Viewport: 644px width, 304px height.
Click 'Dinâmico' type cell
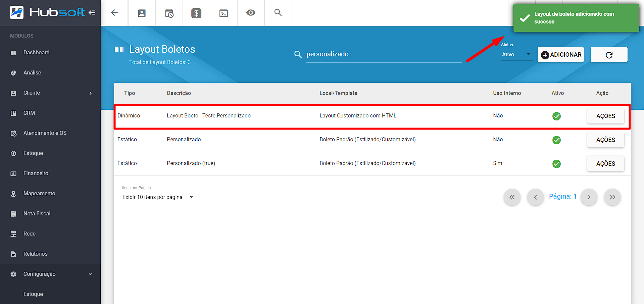point(129,116)
